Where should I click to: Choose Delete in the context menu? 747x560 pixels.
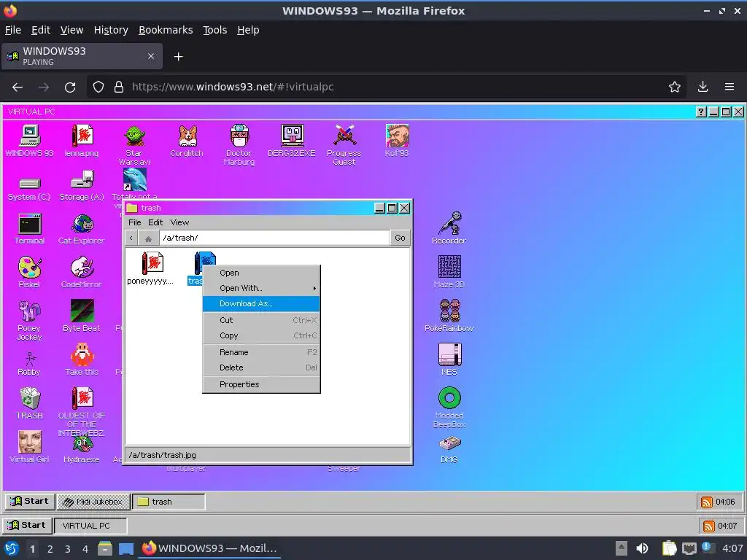(x=261, y=367)
